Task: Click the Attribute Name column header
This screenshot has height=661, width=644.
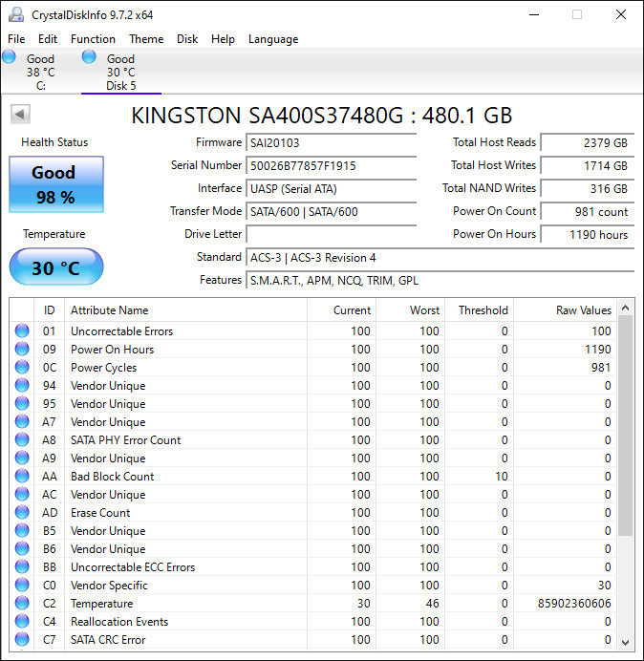Action: 185,310
